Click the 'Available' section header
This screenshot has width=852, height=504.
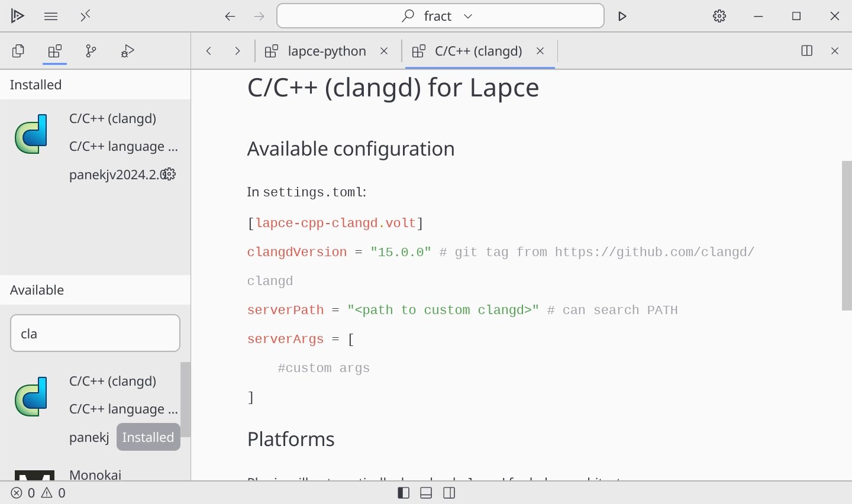(95, 290)
